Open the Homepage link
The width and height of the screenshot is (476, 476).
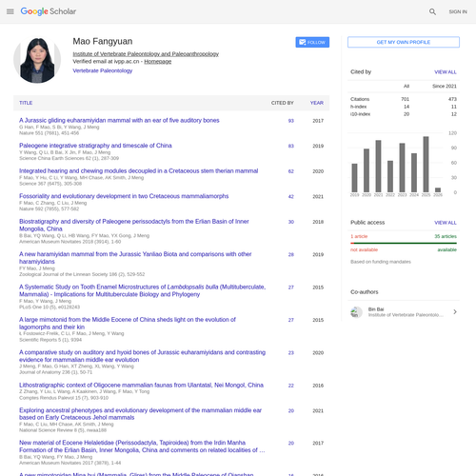click(158, 62)
